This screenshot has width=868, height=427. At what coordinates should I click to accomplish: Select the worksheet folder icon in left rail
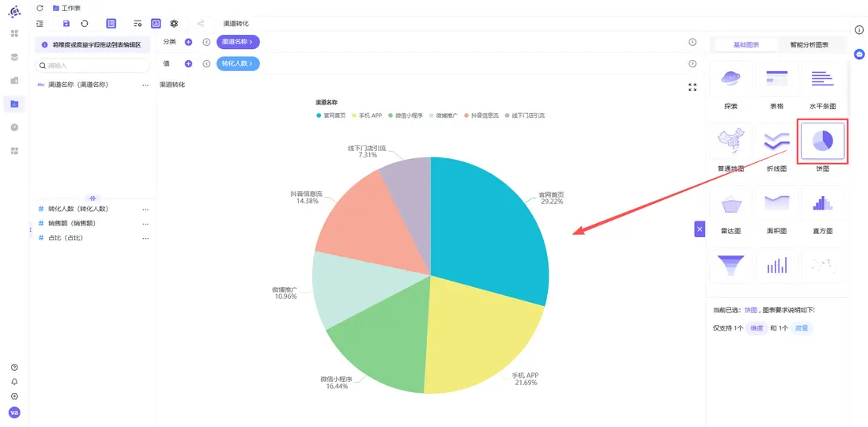[14, 104]
